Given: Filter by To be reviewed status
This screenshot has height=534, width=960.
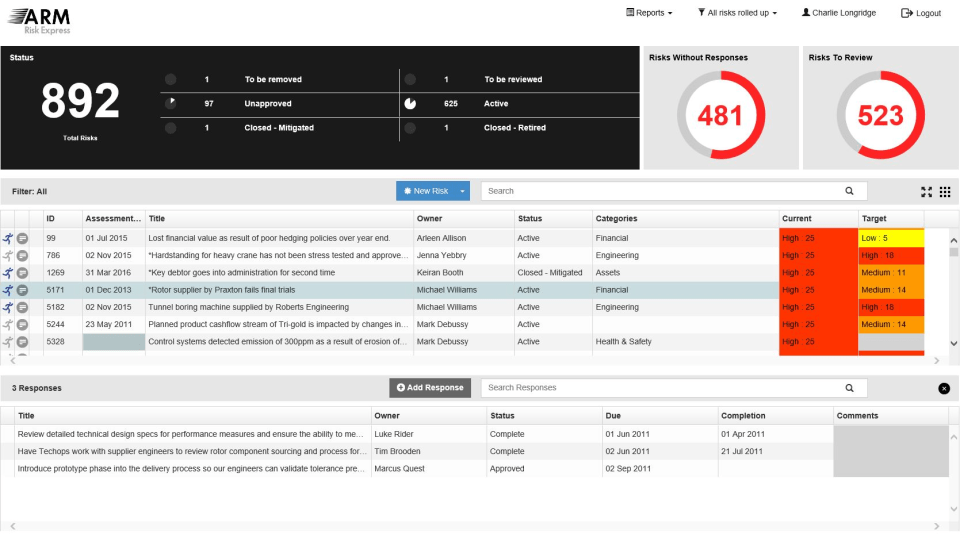Looking at the screenshot, I should tap(519, 80).
